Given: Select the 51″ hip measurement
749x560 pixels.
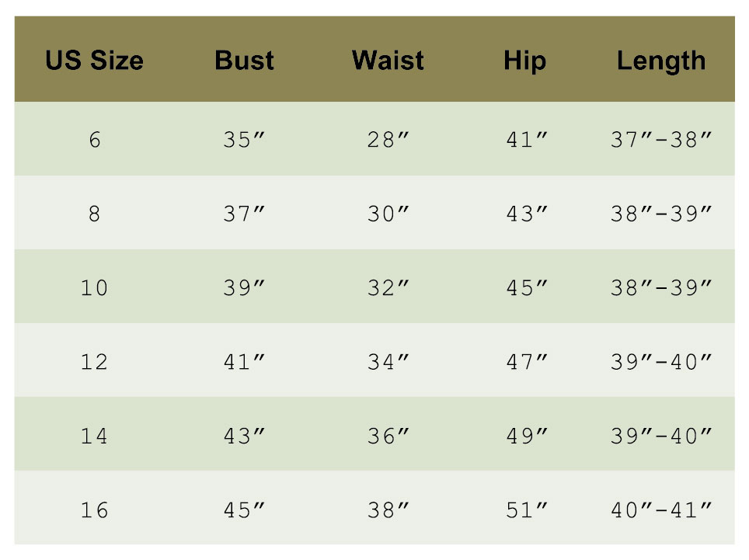Looking at the screenshot, I should coord(526,510).
